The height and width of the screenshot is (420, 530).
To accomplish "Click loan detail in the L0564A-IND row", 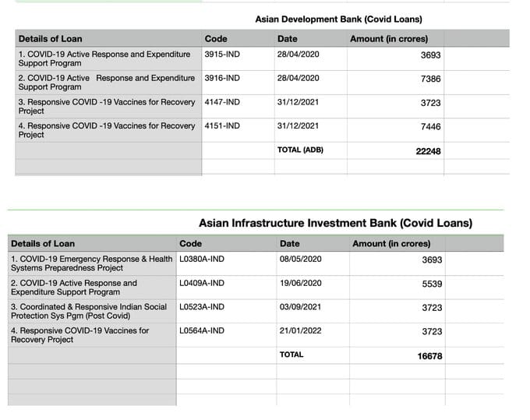I will point(92,335).
